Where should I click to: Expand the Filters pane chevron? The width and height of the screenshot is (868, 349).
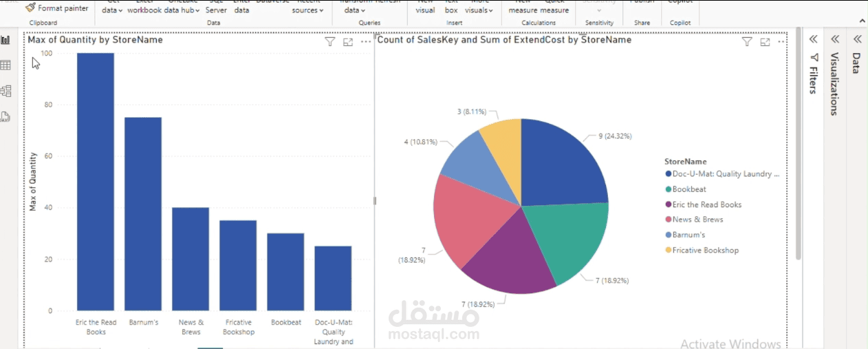813,39
